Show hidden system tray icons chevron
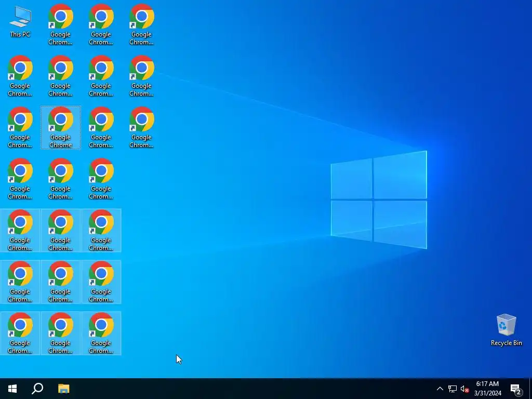Image resolution: width=532 pixels, height=399 pixels. click(440, 389)
